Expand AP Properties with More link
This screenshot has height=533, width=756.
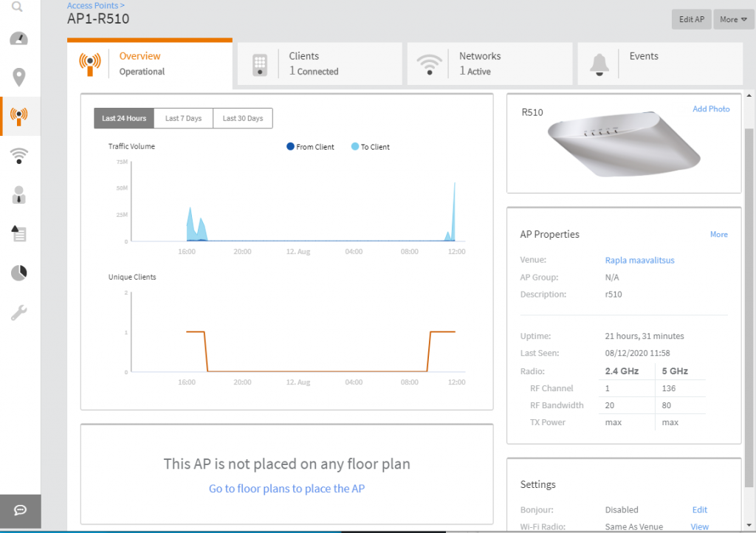coord(718,235)
